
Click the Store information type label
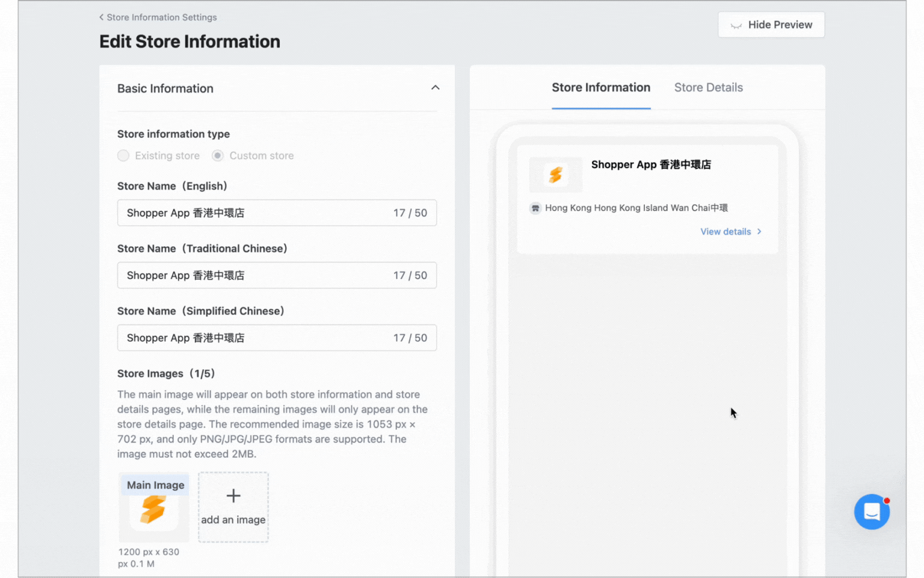[x=173, y=134]
